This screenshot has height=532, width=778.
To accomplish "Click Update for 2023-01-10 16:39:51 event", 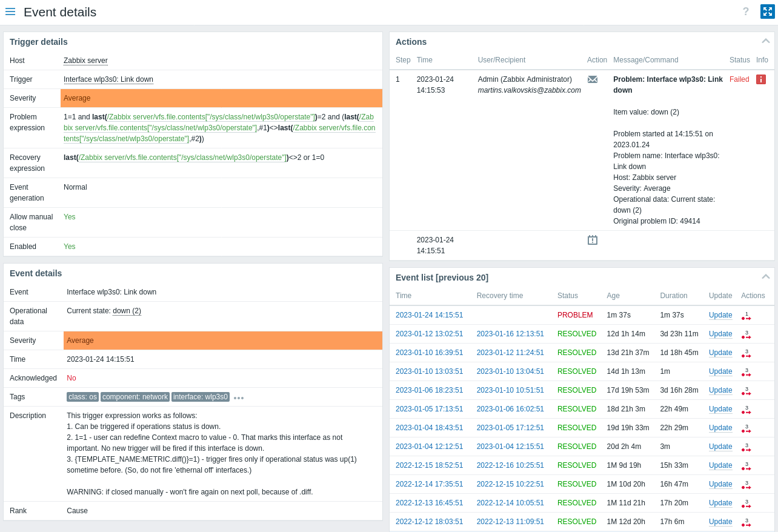I will pos(720,353).
